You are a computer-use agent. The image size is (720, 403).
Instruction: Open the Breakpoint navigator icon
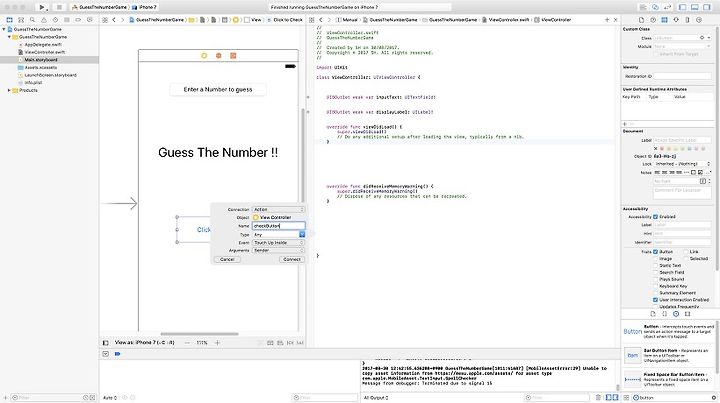click(78, 20)
